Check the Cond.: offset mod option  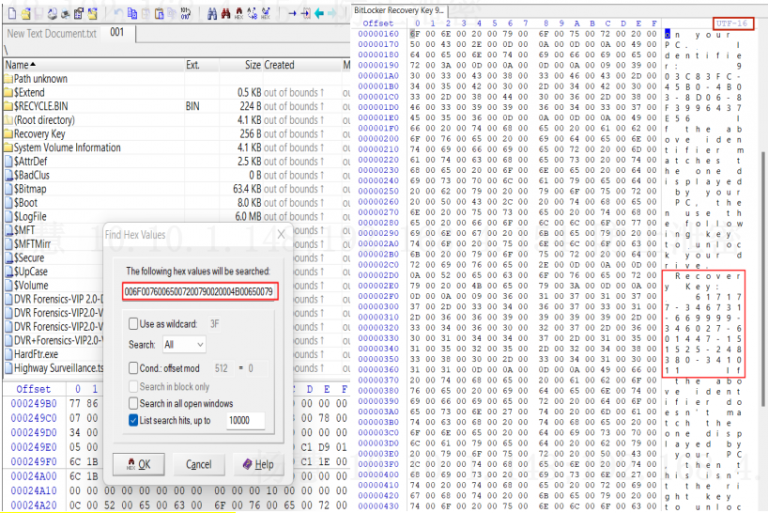133,366
